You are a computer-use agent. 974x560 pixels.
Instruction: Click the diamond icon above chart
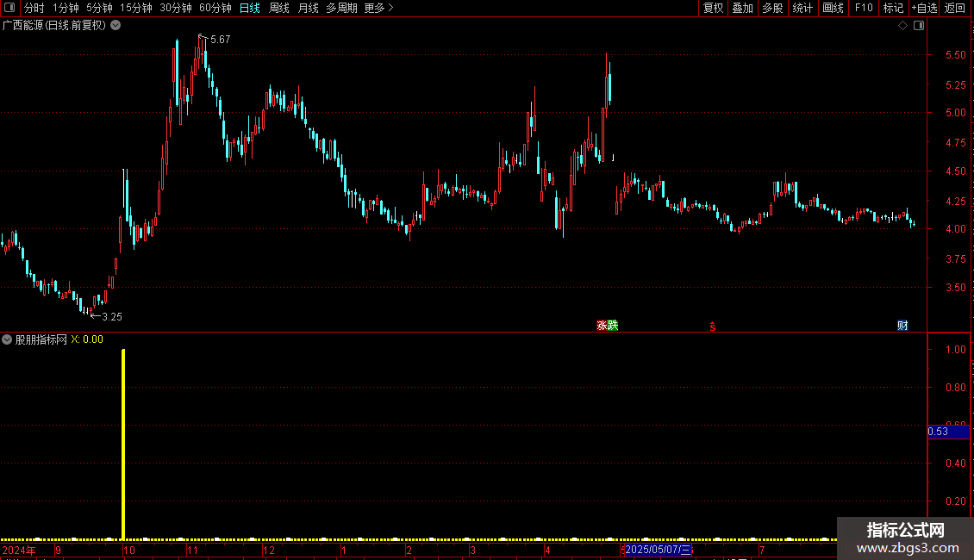pyautogui.click(x=903, y=26)
